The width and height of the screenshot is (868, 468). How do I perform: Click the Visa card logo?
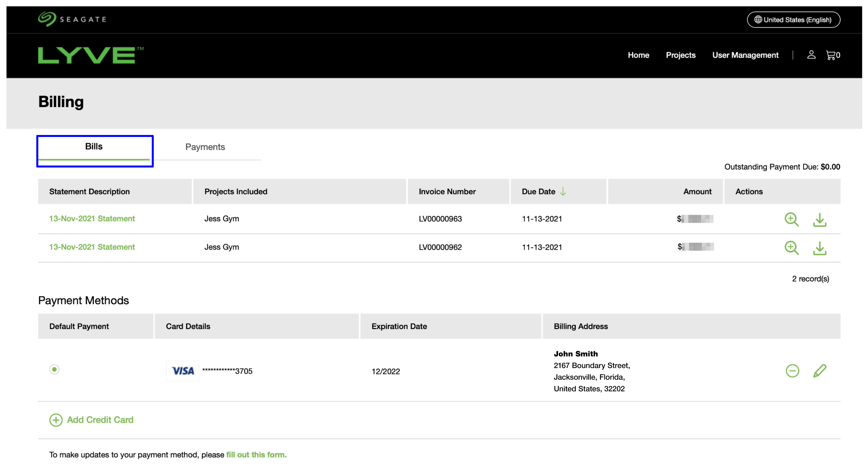[183, 371]
